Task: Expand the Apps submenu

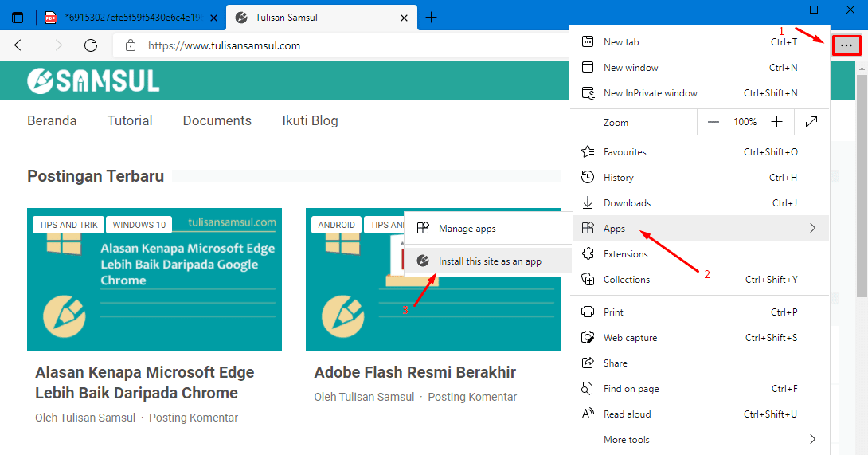Action: coord(699,229)
